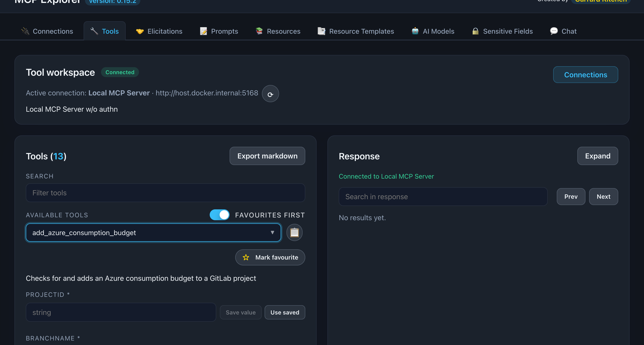This screenshot has height=345, width=644.
Task: Click the Use saved button
Action: (x=285, y=312)
